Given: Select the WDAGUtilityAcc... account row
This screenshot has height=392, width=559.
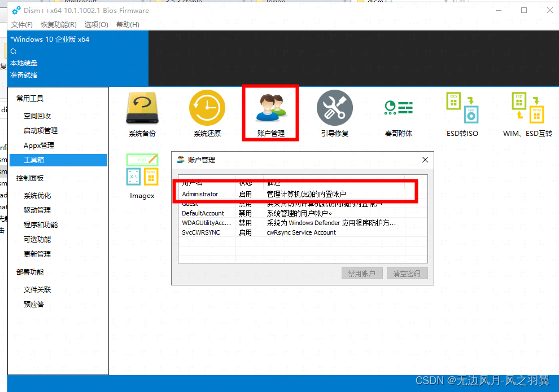Looking at the screenshot, I should click(303, 223).
